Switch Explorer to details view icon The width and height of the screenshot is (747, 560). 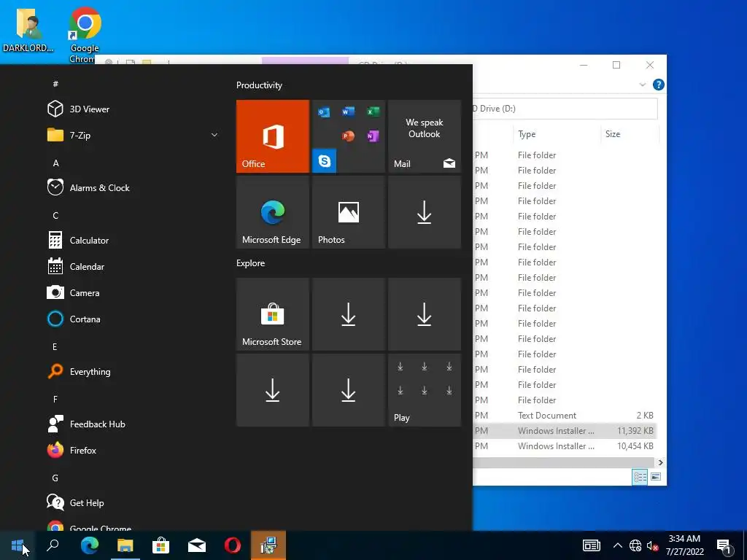pos(640,477)
